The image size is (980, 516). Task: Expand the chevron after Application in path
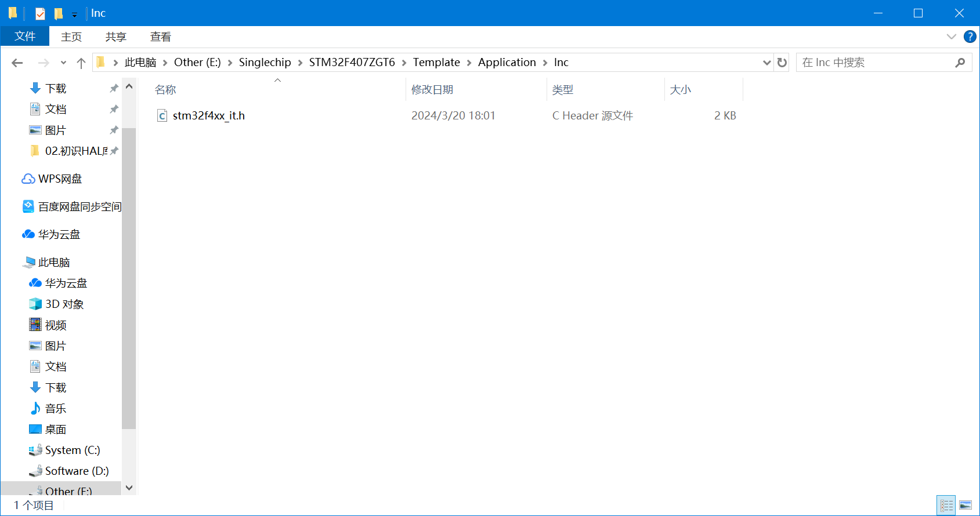(545, 63)
